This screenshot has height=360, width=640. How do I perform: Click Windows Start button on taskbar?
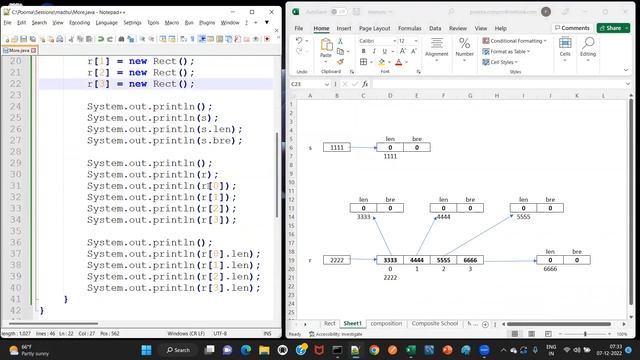click(146, 350)
